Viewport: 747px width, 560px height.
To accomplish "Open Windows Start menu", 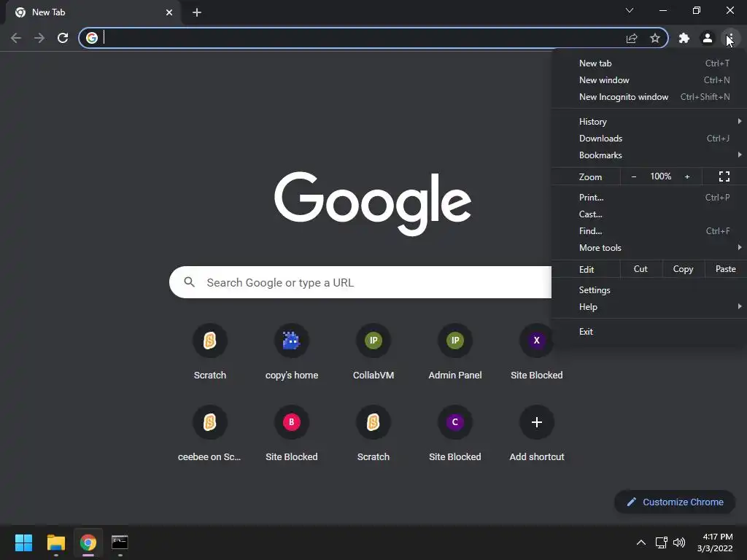I will click(x=23, y=542).
